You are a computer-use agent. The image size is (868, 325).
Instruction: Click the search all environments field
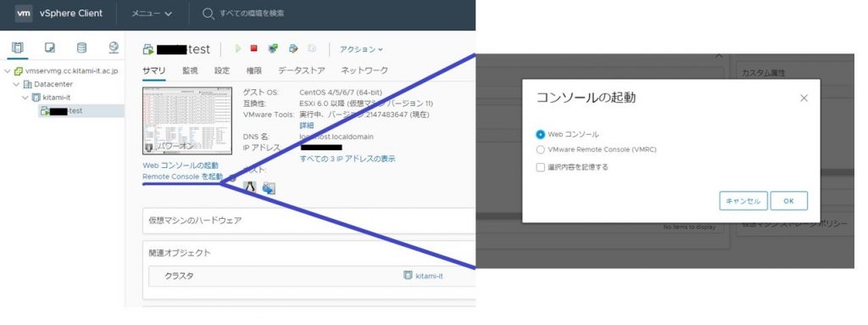click(252, 14)
